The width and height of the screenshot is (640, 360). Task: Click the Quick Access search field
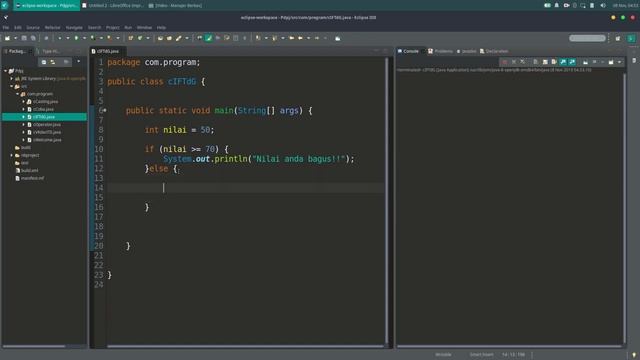coord(587,38)
